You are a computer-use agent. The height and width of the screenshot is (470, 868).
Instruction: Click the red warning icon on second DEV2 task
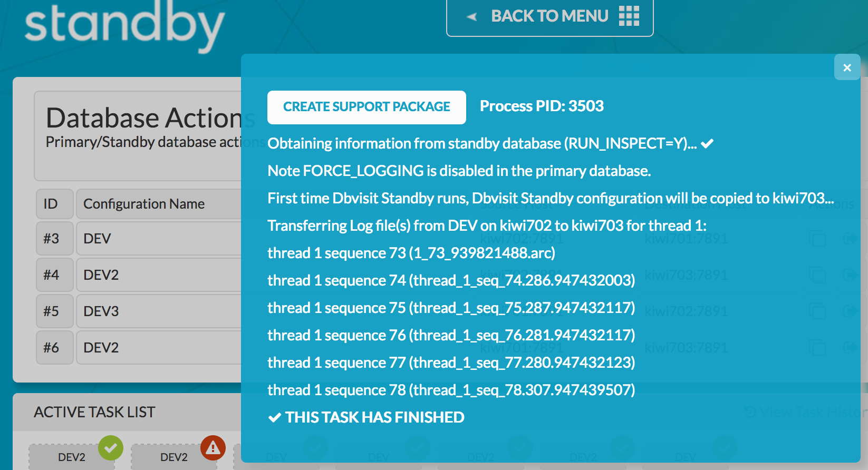tap(213, 448)
